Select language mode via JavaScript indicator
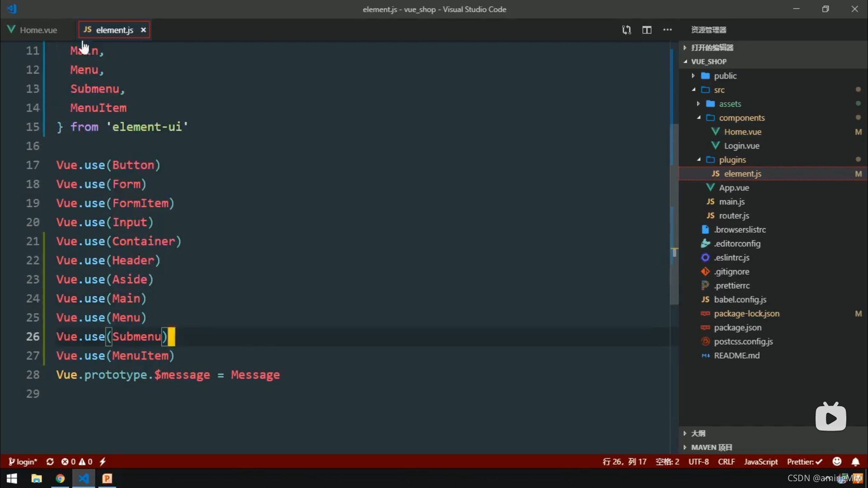 pos(761,462)
